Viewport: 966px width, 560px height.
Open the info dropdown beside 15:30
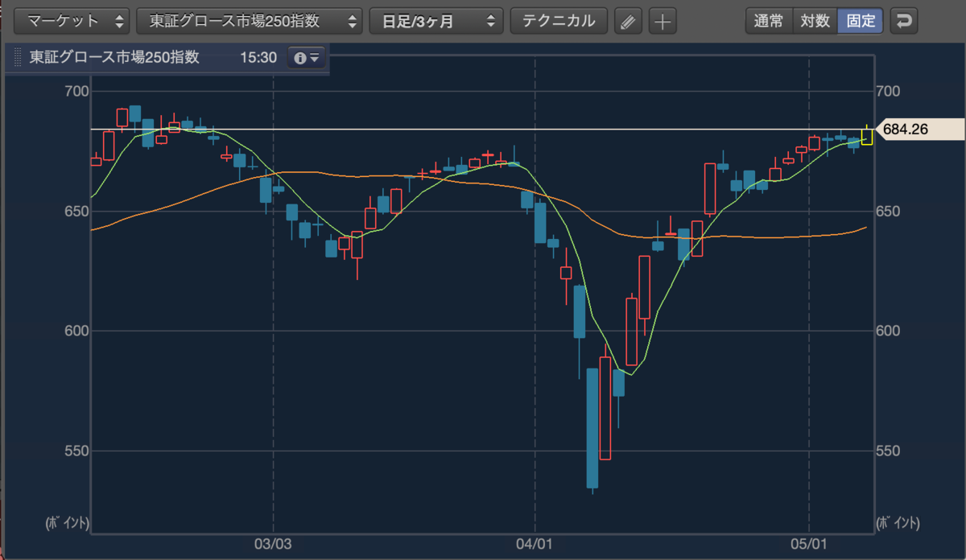tap(308, 58)
